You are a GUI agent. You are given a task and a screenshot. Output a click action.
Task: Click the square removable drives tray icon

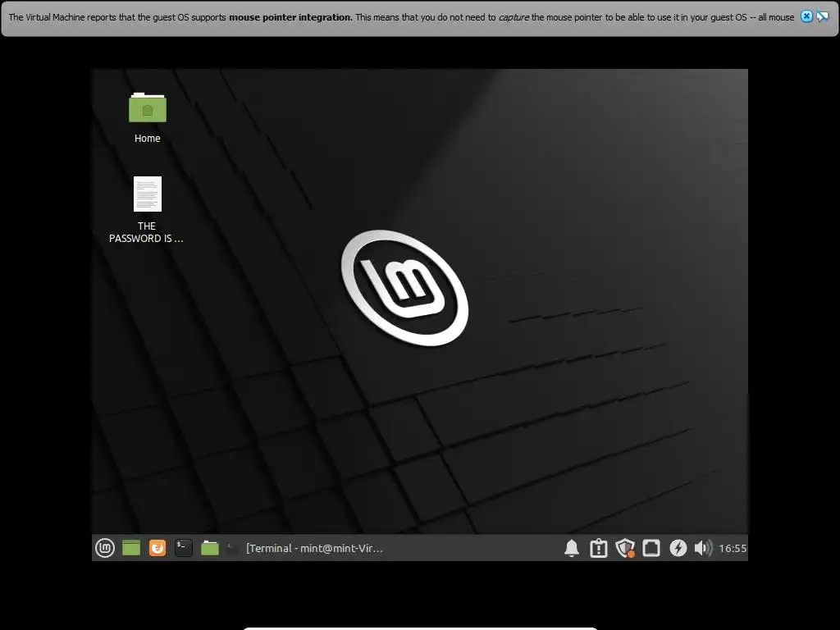pyautogui.click(x=651, y=548)
